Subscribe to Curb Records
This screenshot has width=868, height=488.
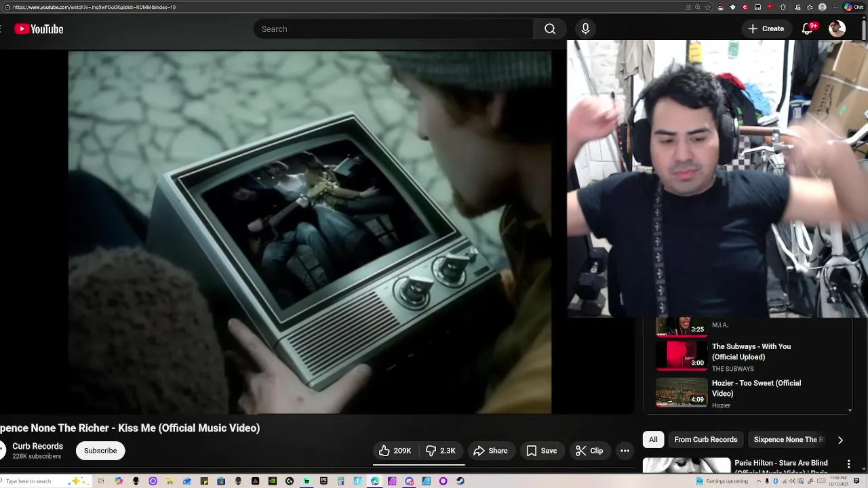[x=100, y=451]
